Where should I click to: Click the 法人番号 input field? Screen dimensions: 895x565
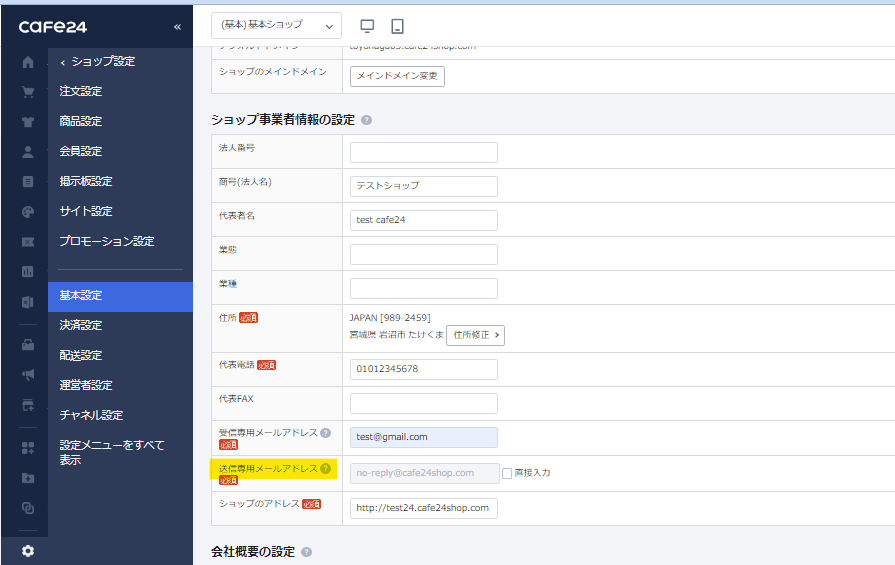tap(424, 152)
